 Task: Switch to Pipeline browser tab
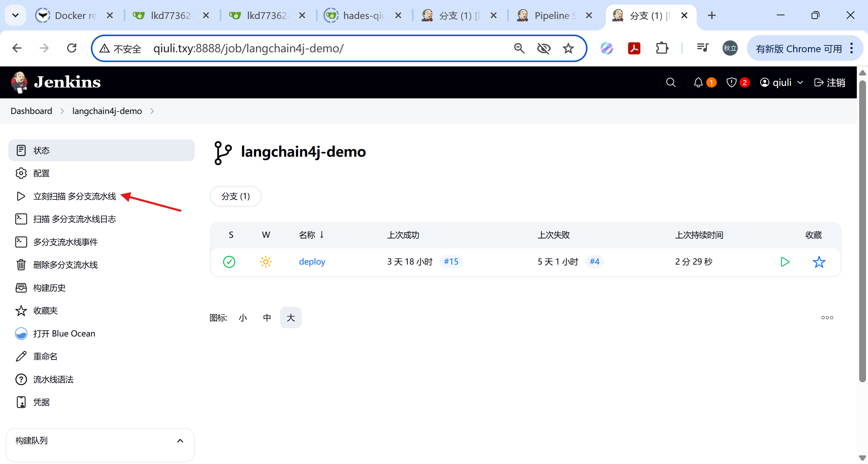(x=551, y=16)
